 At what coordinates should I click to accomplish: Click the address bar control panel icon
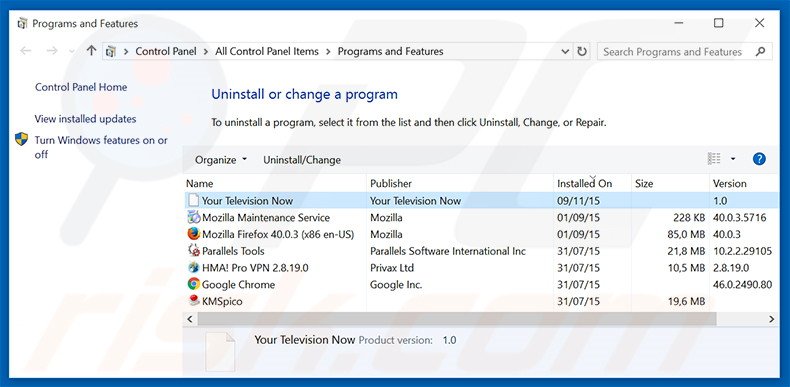111,51
